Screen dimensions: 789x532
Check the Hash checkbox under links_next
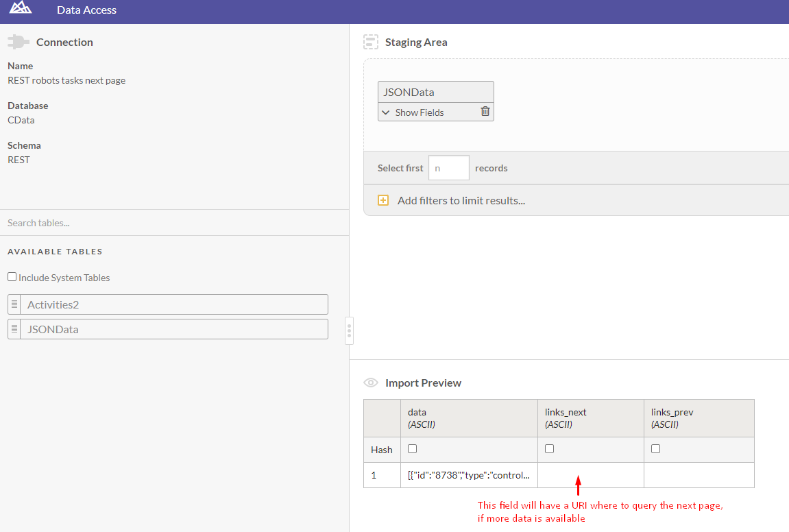point(550,448)
